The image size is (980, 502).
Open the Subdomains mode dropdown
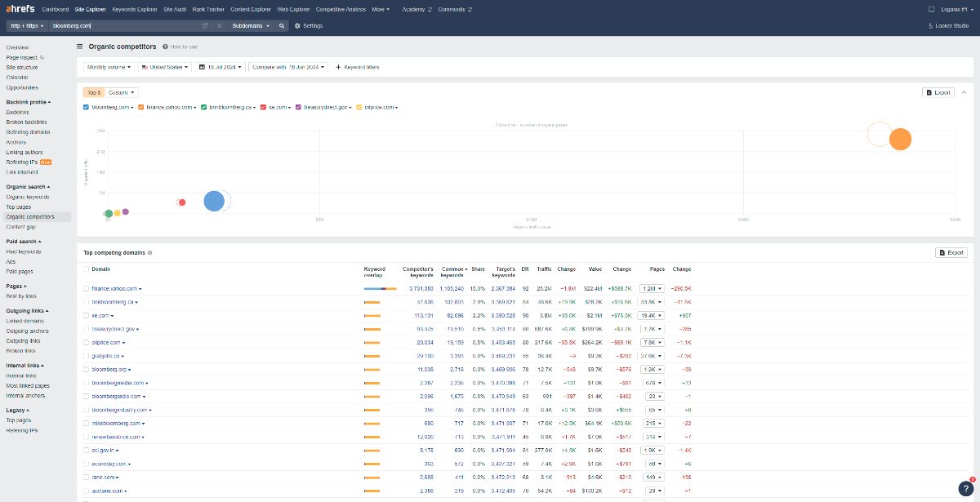[x=252, y=25]
